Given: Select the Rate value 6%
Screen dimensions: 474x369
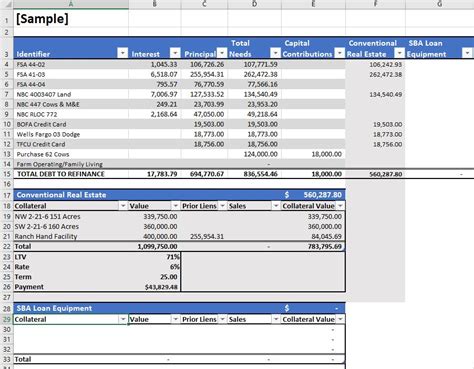Looking at the screenshot, I should tap(155, 267).
